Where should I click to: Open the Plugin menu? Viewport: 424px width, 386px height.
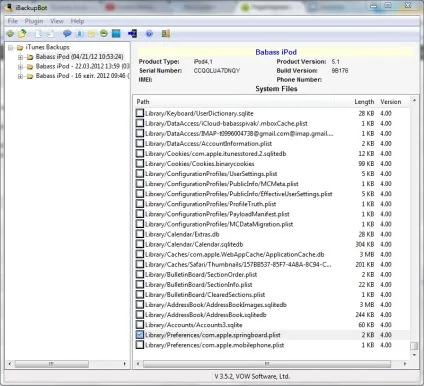tap(34, 21)
